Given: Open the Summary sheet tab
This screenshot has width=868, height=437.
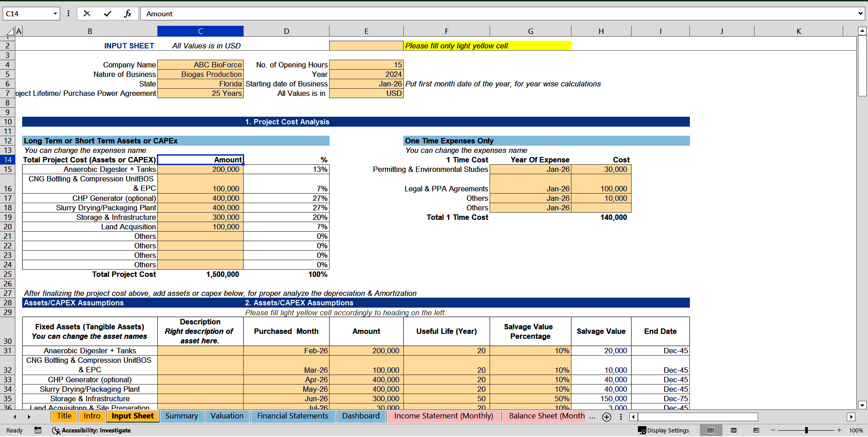Looking at the screenshot, I should pos(182,416).
